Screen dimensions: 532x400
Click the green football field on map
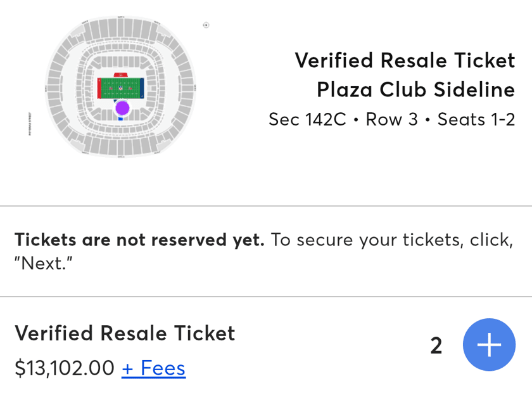click(120, 88)
